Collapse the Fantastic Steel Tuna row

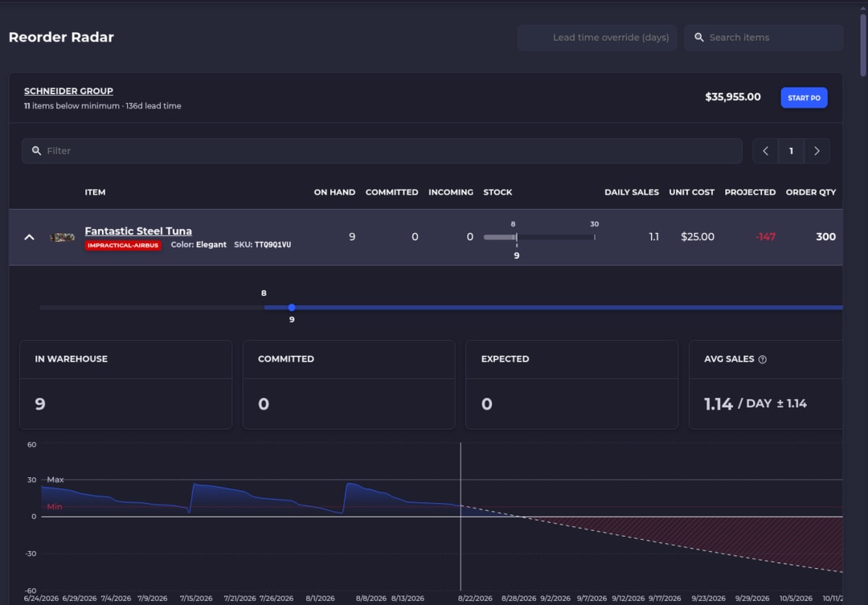click(x=30, y=237)
